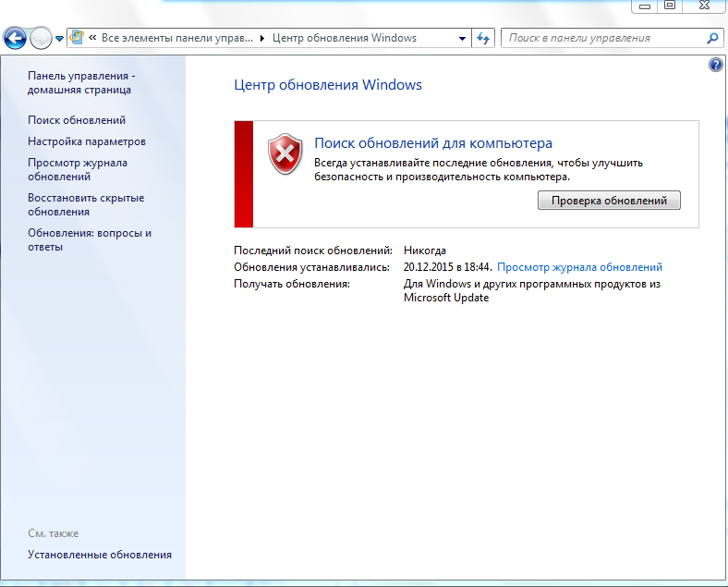Image resolution: width=728 pixels, height=587 pixels.
Task: Refresh the page with the refresh icon
Action: click(x=483, y=38)
